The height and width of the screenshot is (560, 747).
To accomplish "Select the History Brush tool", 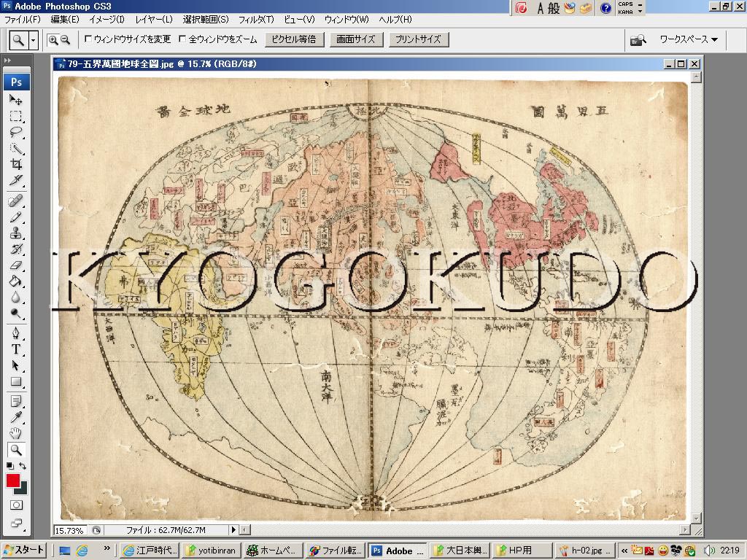I will [x=16, y=249].
